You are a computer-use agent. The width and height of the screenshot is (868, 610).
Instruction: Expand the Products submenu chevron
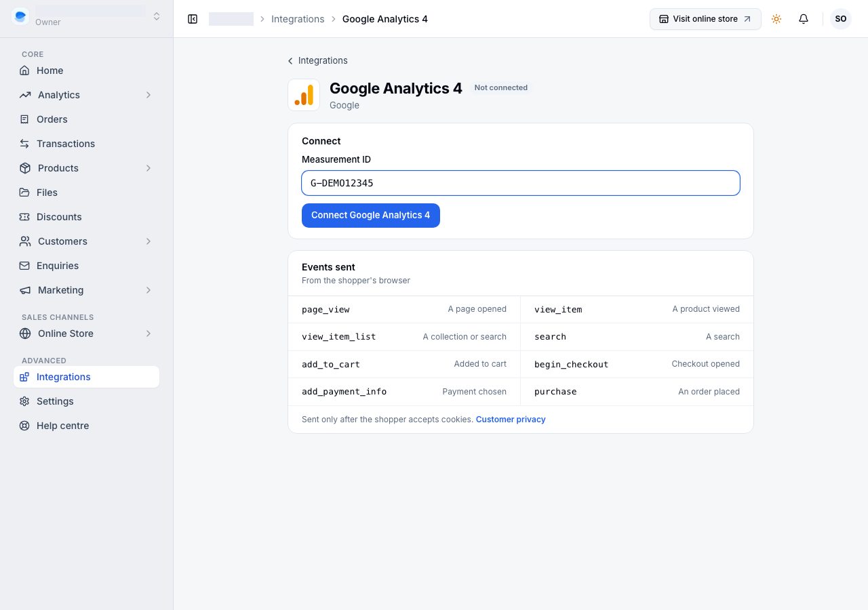149,168
